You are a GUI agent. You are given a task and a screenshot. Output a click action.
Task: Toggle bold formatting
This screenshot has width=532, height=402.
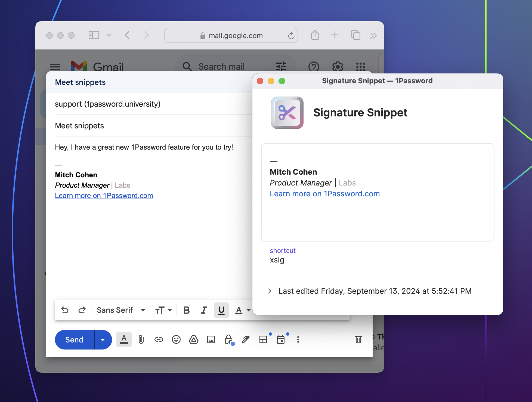click(x=186, y=310)
